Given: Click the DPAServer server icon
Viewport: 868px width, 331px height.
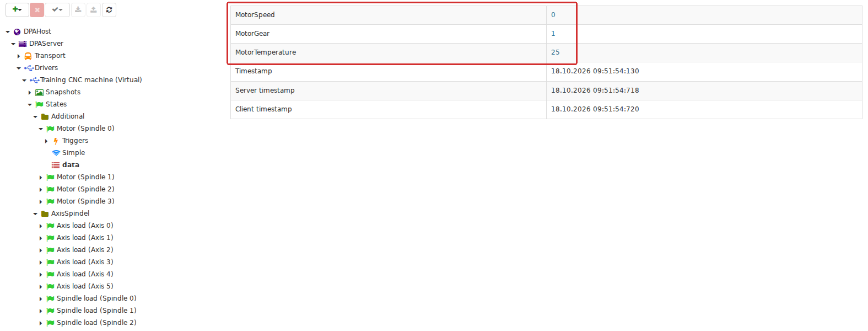Looking at the screenshot, I should click(x=23, y=44).
